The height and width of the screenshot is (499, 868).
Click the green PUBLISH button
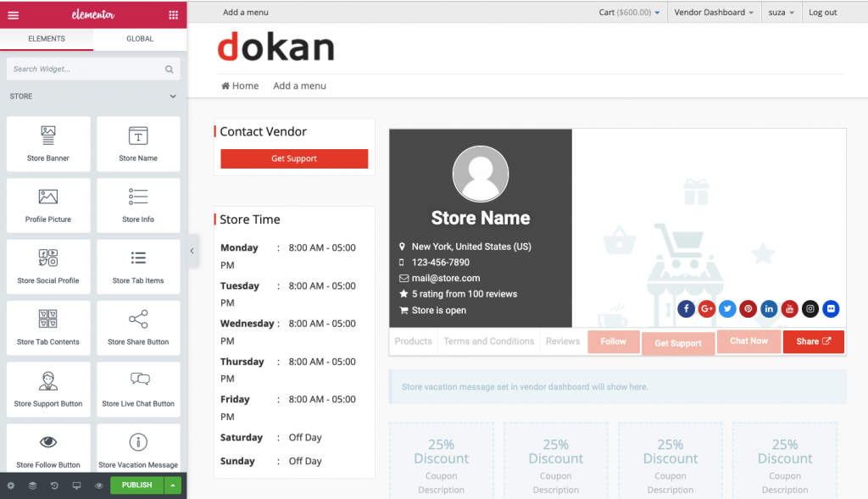[136, 485]
